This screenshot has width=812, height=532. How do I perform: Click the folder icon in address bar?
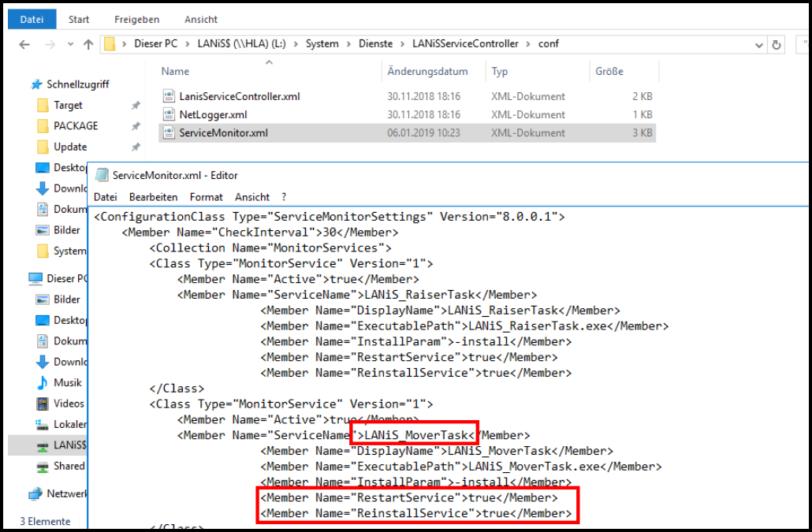click(x=110, y=44)
